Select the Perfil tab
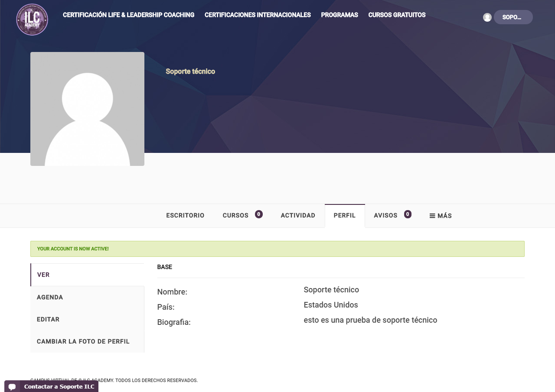 pyautogui.click(x=345, y=216)
